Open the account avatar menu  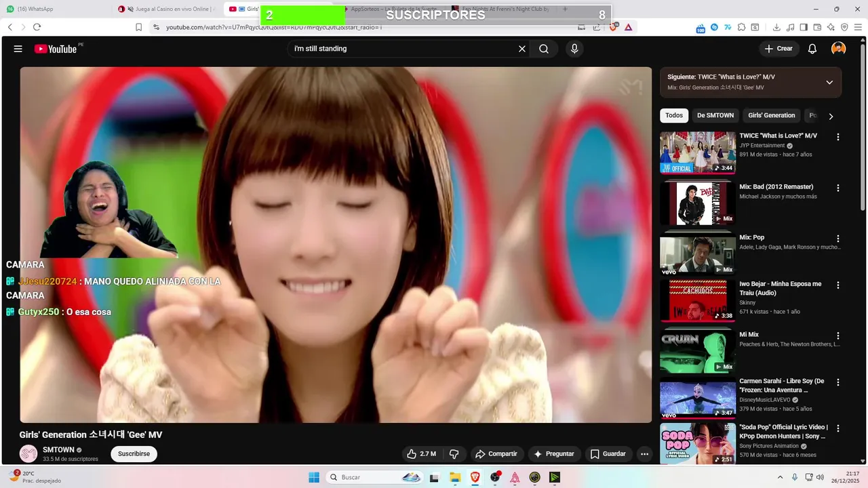pyautogui.click(x=839, y=49)
